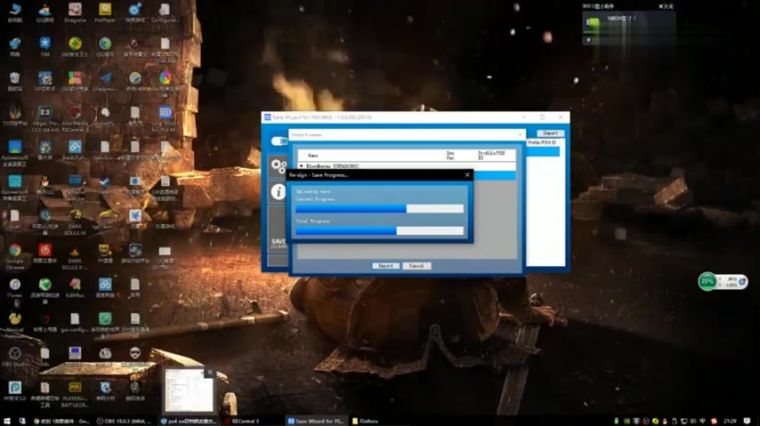This screenshot has width=760, height=426.
Task: Open EditPlus desktop icon
Action: point(75,287)
